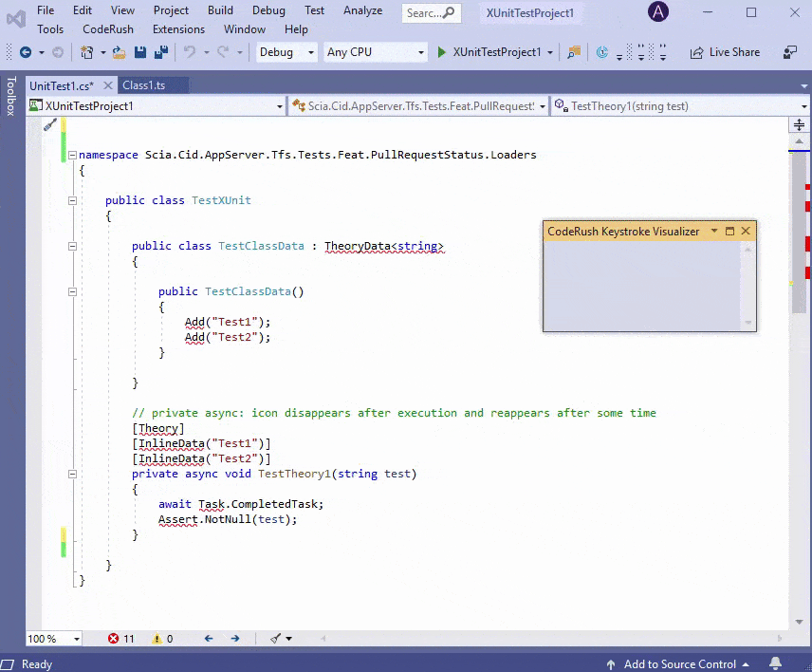
Task: Collapse the TestXUnit class region
Action: [72, 200]
